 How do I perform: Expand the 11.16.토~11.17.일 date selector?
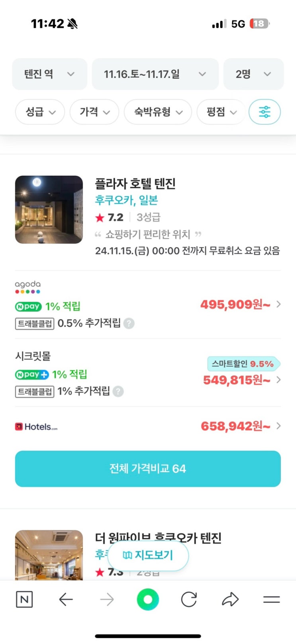point(155,74)
